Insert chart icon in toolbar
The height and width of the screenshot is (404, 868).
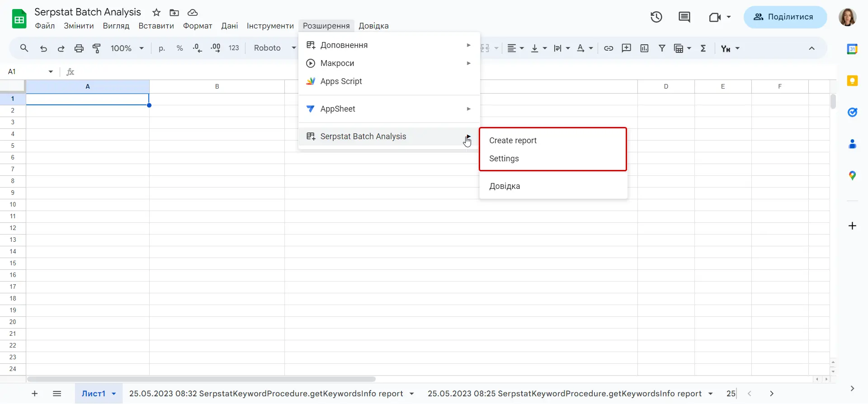645,48
